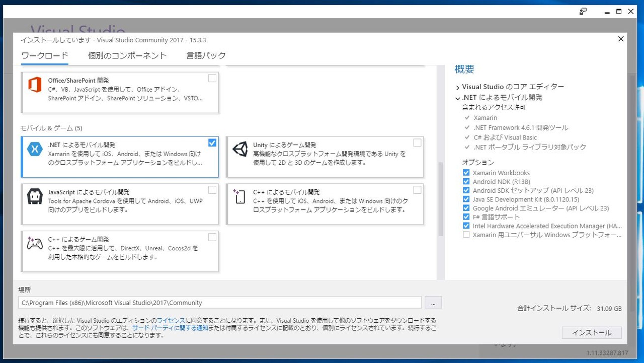Click the Office/SharePoint workload icon
Screen dimensions: 644x363
pos(35,85)
